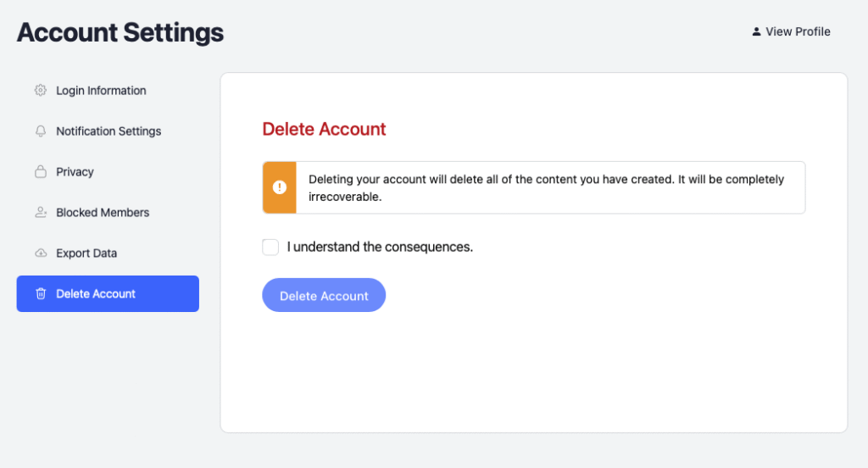Select Export Data in the sidebar
868x468 pixels.
pos(86,253)
